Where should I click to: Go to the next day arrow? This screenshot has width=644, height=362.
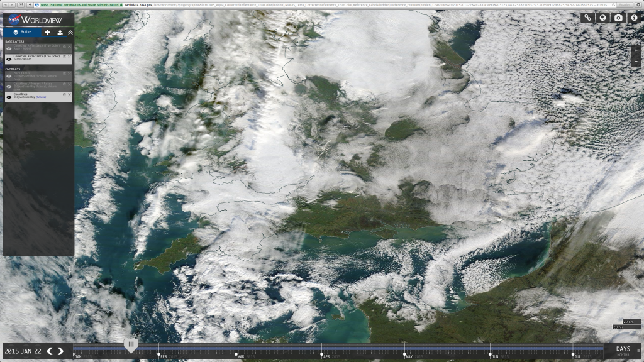(61, 351)
